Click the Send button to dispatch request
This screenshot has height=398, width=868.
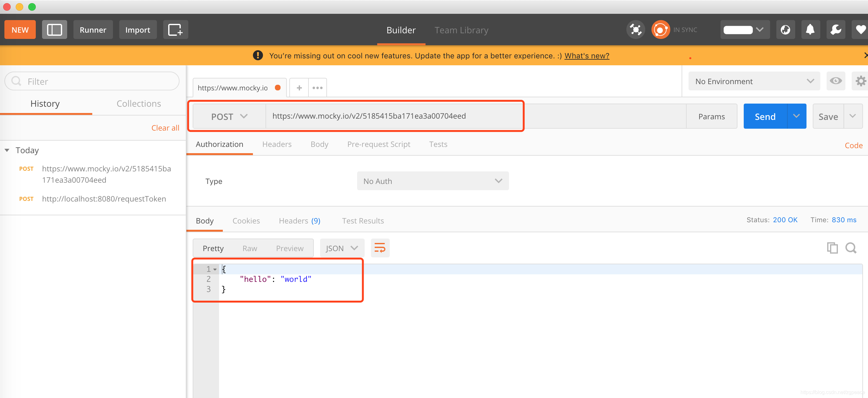point(765,116)
